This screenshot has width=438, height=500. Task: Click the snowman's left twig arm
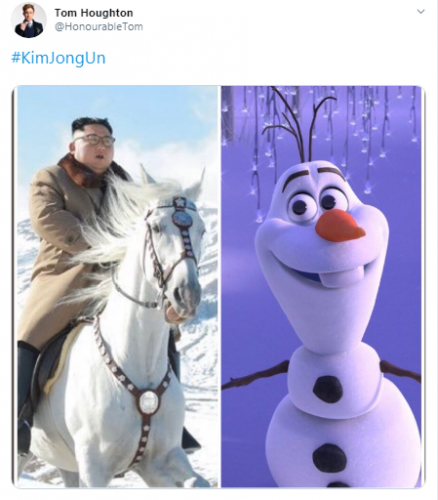tap(255, 375)
